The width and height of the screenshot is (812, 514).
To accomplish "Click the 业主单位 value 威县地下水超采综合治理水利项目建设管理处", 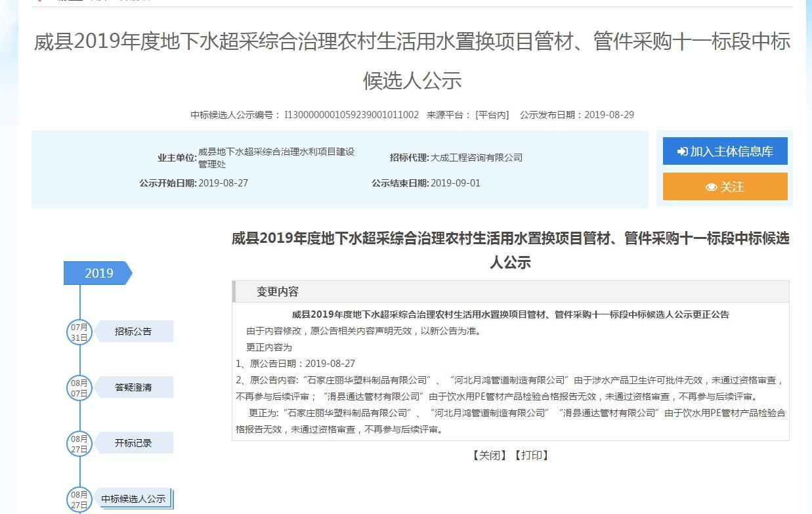I will 276,158.
